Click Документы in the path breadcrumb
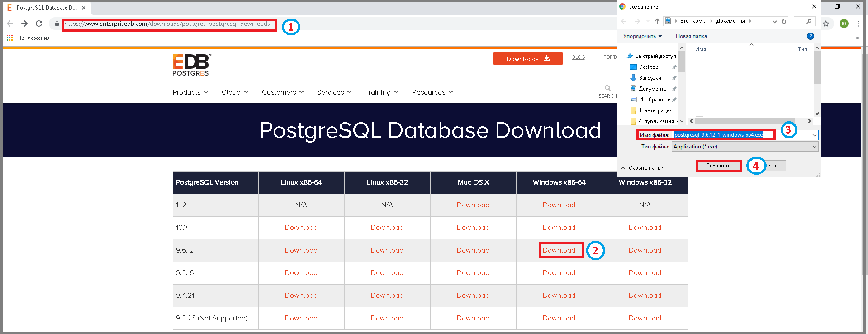 pos(730,21)
